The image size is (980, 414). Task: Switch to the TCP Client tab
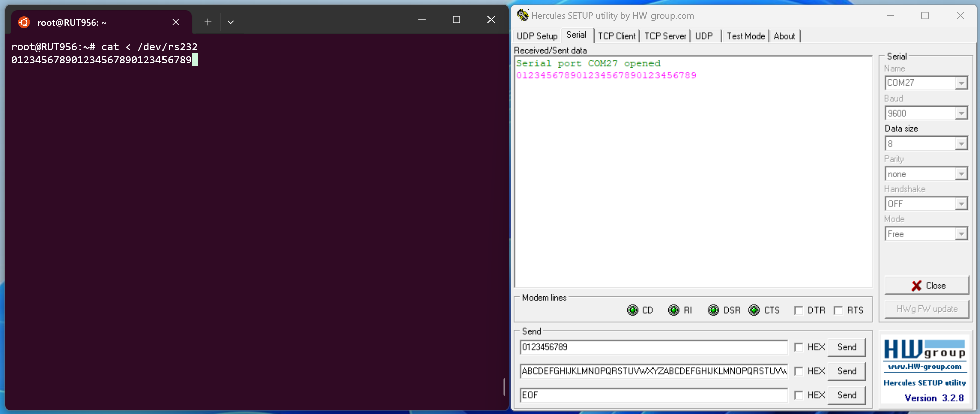point(616,36)
